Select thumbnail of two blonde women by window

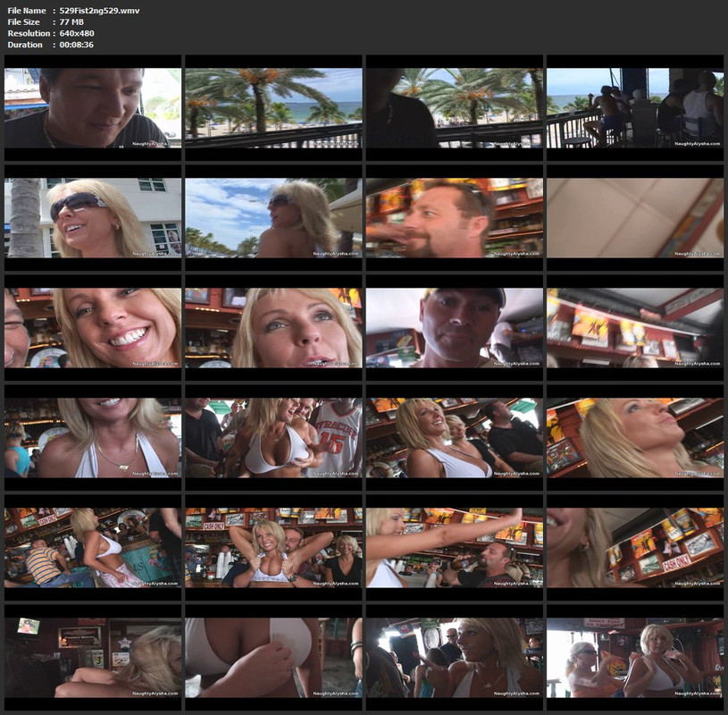[635, 658]
